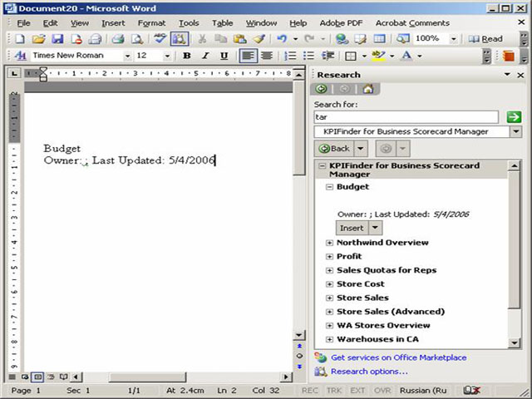Save the document with floppy icon

[x=57, y=39]
